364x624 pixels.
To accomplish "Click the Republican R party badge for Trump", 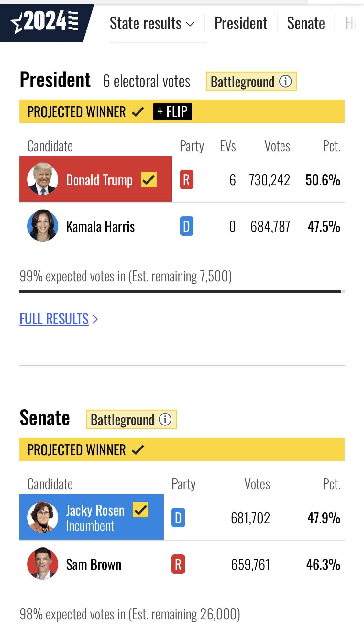I will (x=186, y=180).
